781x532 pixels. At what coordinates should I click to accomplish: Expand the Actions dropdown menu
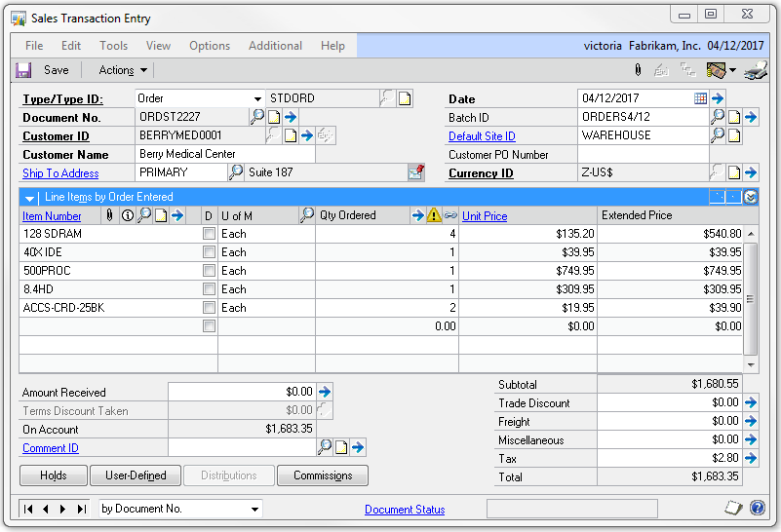[x=123, y=70]
